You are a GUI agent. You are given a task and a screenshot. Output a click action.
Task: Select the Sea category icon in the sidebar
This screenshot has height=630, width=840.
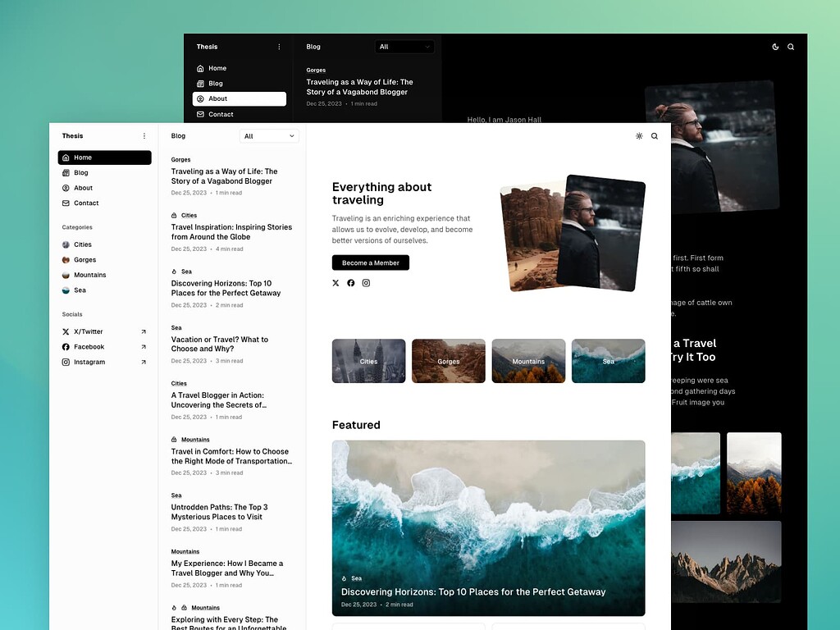click(67, 290)
